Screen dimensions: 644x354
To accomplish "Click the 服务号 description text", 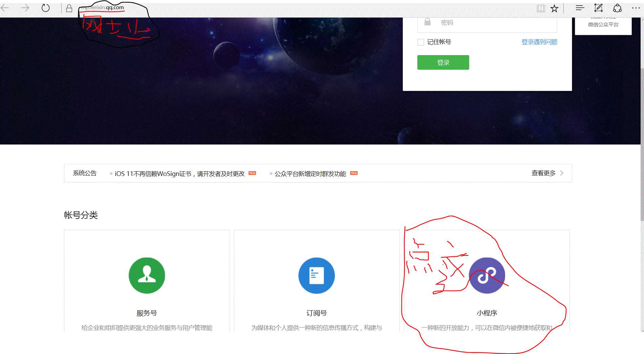I will 147,328.
